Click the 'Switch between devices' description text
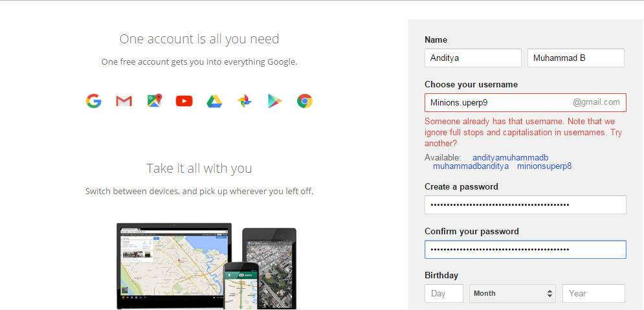This screenshot has width=644, height=310. click(x=199, y=192)
